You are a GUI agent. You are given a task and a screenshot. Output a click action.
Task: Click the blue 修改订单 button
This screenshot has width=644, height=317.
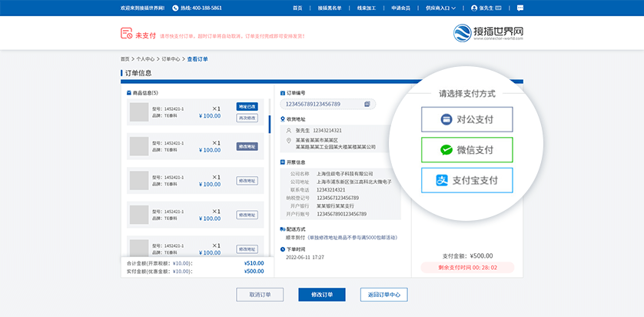322,295
